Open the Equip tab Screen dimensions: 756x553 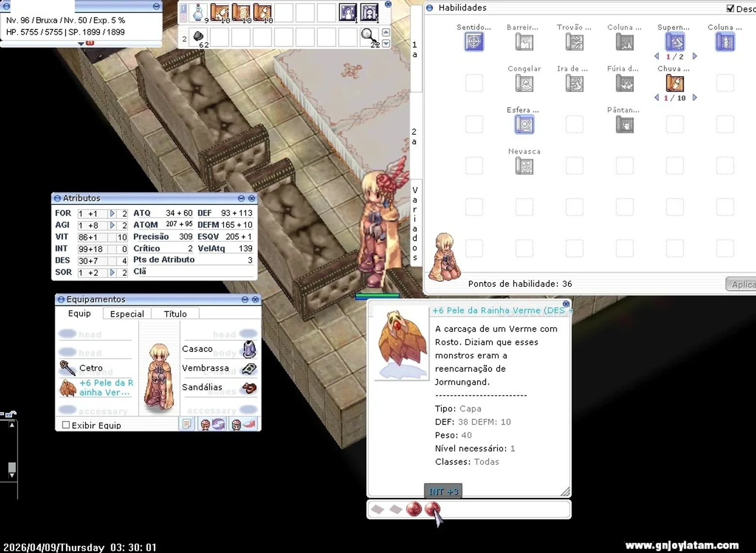point(79,314)
